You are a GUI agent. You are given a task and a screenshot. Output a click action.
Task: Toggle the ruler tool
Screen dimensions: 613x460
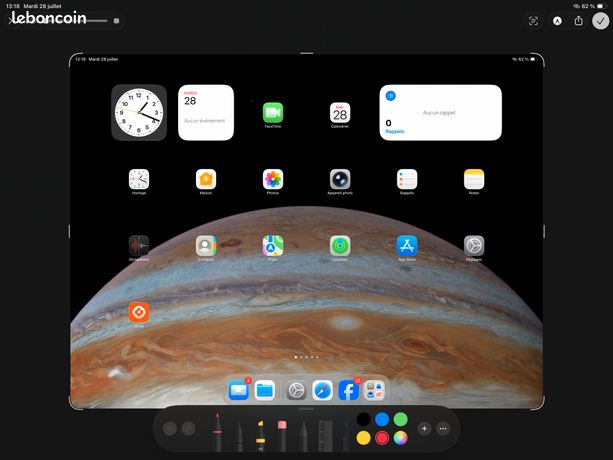[x=325, y=436]
